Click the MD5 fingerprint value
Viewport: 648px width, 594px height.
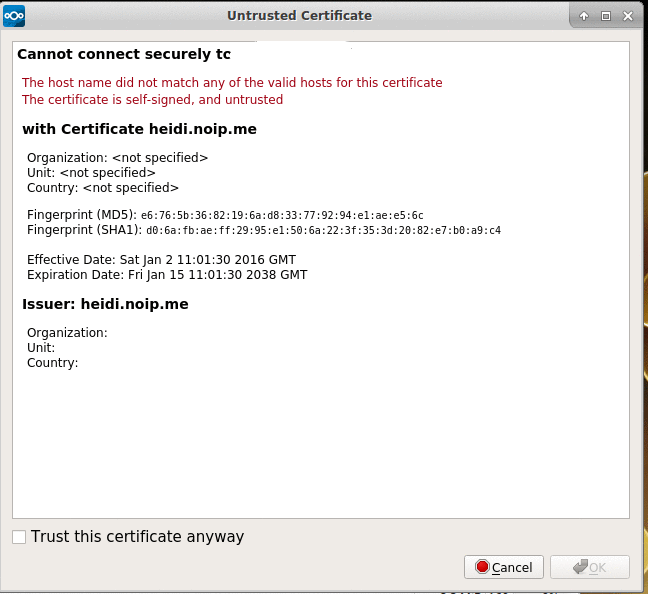point(282,215)
